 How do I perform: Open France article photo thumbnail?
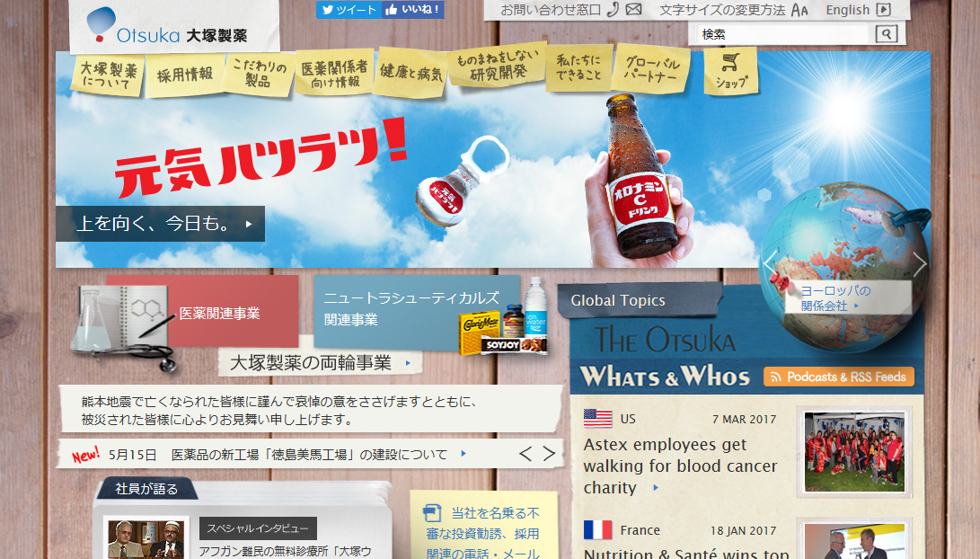[854, 542]
